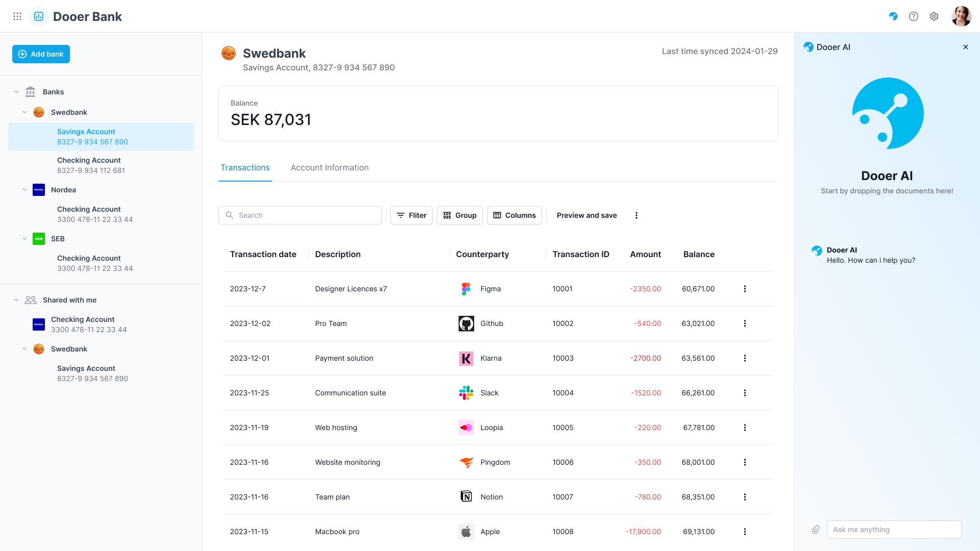Open the Filter button
Image resolution: width=980 pixels, height=551 pixels.
click(x=411, y=215)
